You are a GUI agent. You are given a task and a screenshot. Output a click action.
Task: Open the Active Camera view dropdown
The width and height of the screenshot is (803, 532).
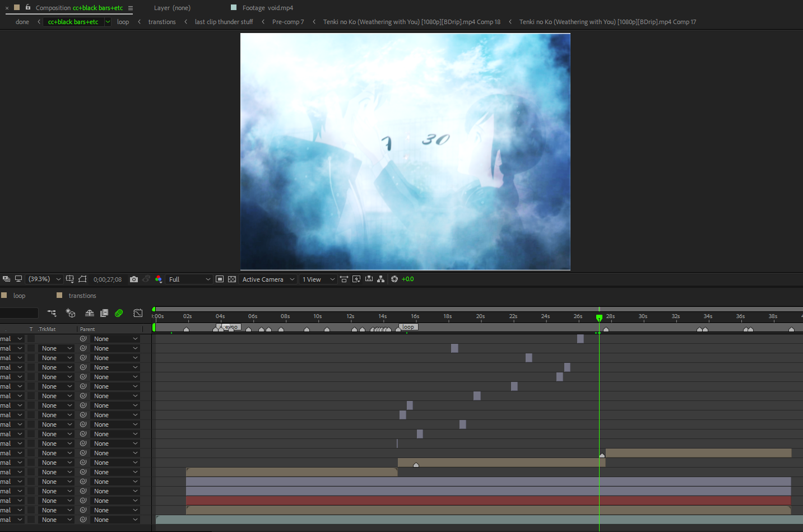point(268,279)
